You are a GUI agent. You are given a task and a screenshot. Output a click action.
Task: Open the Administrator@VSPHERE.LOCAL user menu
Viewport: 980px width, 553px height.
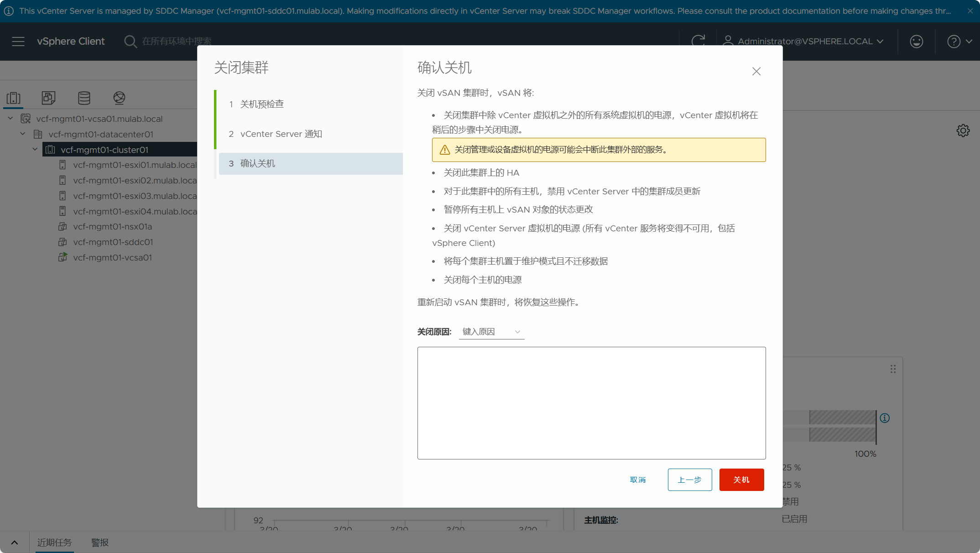point(803,42)
